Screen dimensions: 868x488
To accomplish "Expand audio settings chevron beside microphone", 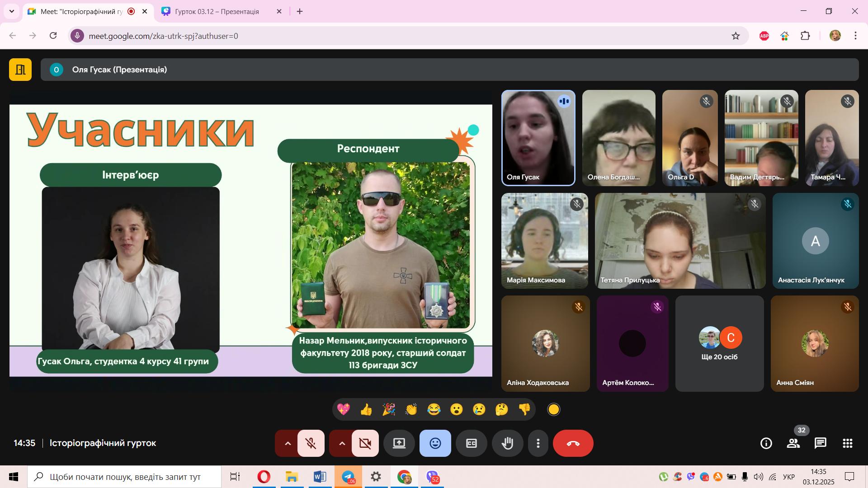I will (288, 443).
